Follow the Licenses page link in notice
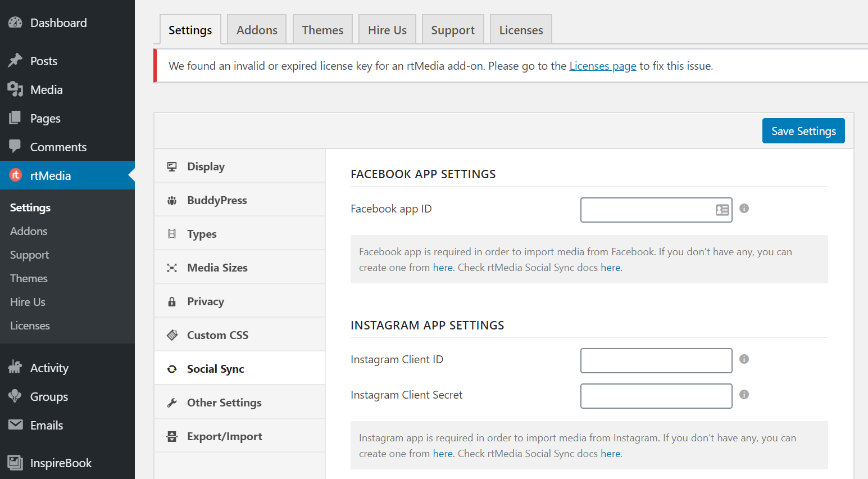This screenshot has height=479, width=868. point(603,66)
